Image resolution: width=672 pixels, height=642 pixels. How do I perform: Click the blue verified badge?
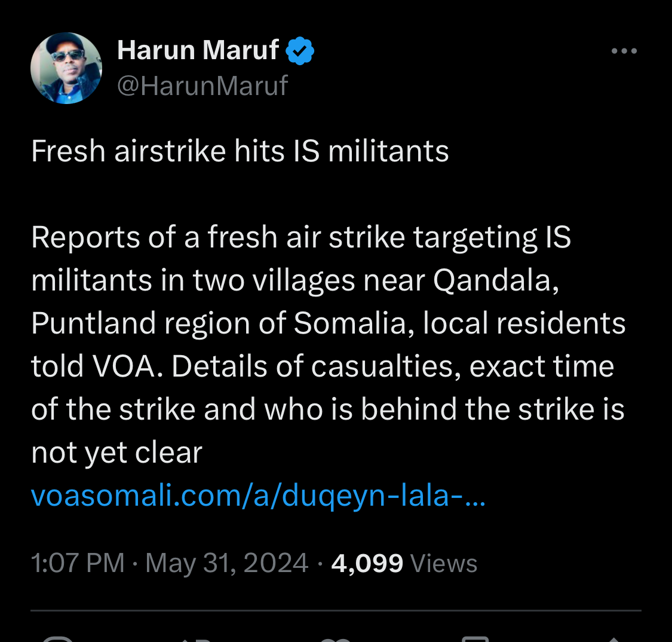300,51
